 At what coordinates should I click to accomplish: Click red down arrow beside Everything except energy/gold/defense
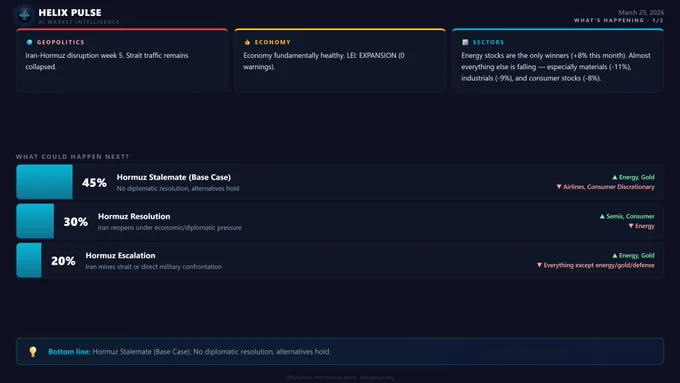(539, 265)
